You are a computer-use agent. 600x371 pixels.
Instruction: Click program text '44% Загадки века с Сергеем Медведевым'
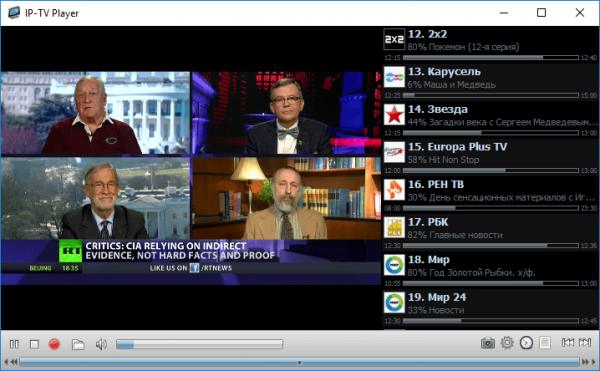tap(502, 122)
